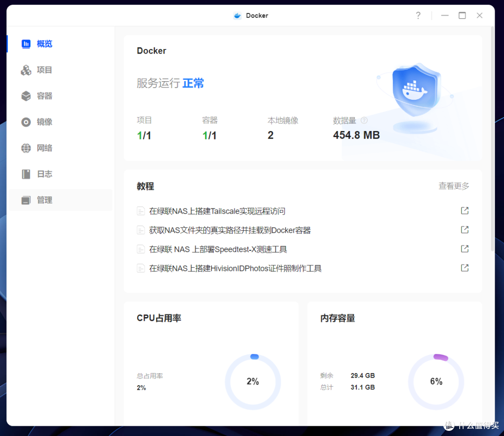This screenshot has height=436, width=504.
Task: Click the 总占用率 2% value text
Action: click(141, 388)
